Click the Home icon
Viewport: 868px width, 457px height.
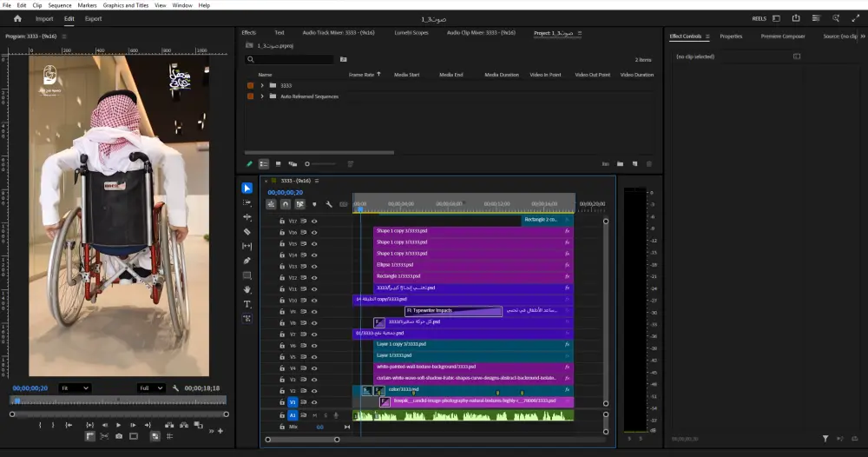point(17,18)
